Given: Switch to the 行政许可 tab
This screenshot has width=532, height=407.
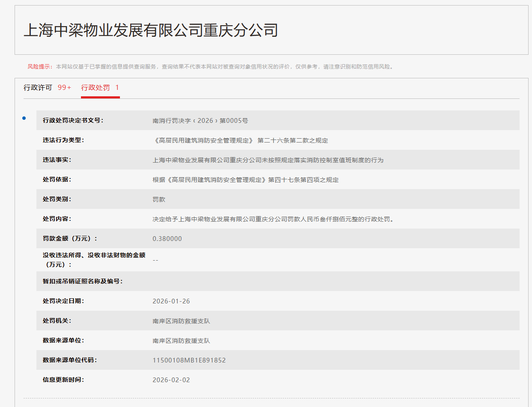Looking at the screenshot, I should [x=38, y=87].
